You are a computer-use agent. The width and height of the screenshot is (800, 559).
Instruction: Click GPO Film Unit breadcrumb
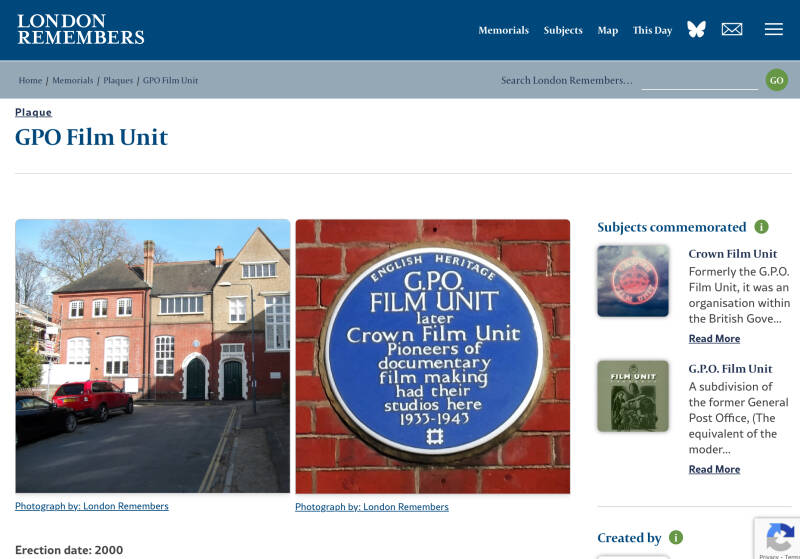[x=170, y=80]
